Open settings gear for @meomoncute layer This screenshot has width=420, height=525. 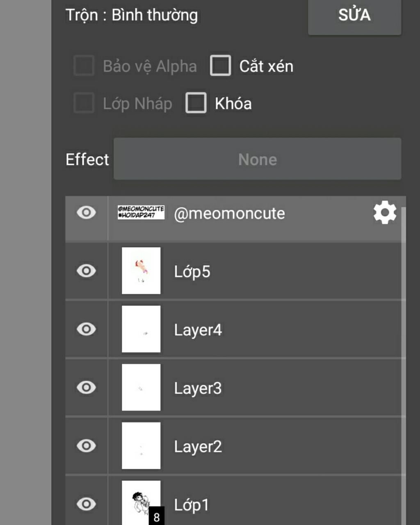coord(385,213)
